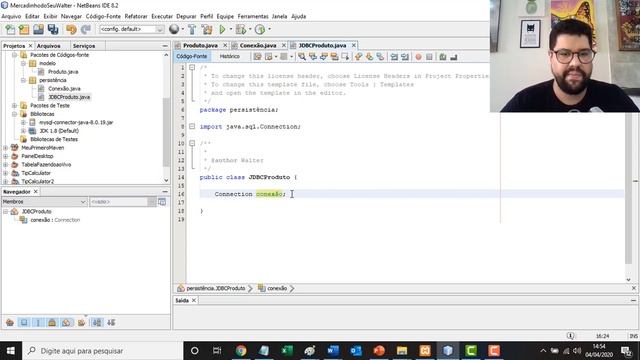Toggle Show Non-Public Members in Navigator

click(52, 322)
